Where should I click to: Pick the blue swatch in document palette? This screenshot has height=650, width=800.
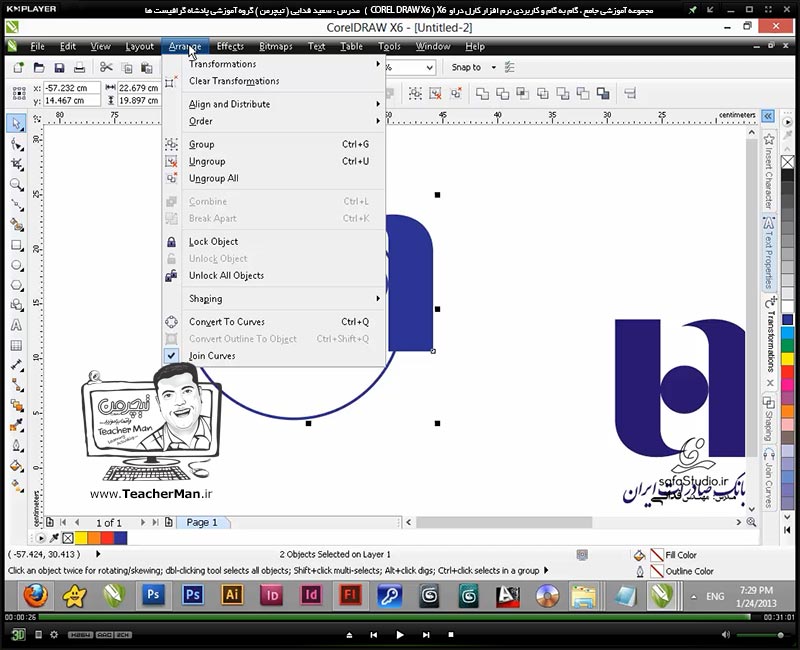pos(120,538)
